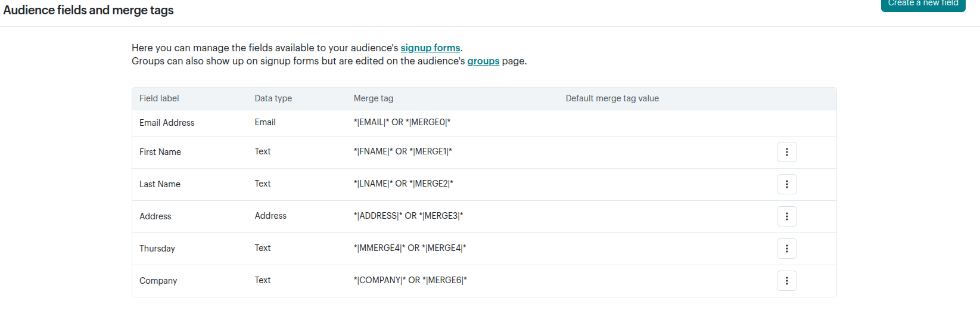Viewport: 980px width, 332px height.
Task: Open the kebab menu for Company field
Action: (786, 281)
